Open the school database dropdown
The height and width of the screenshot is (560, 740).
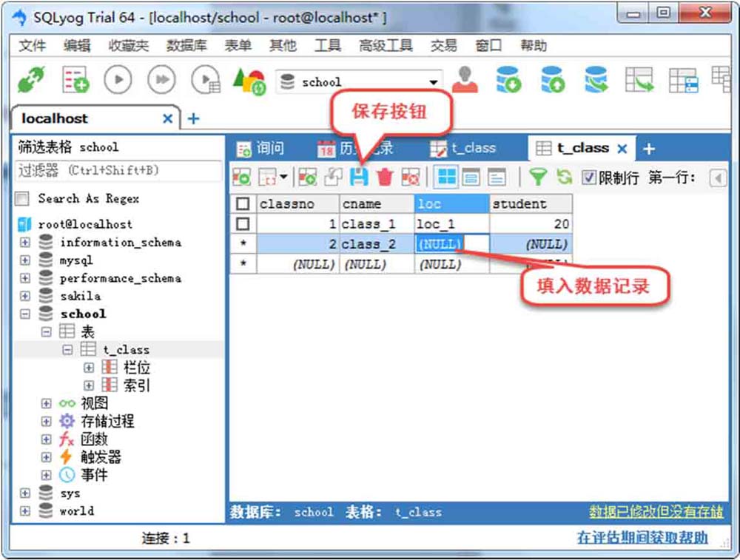pyautogui.click(x=433, y=82)
